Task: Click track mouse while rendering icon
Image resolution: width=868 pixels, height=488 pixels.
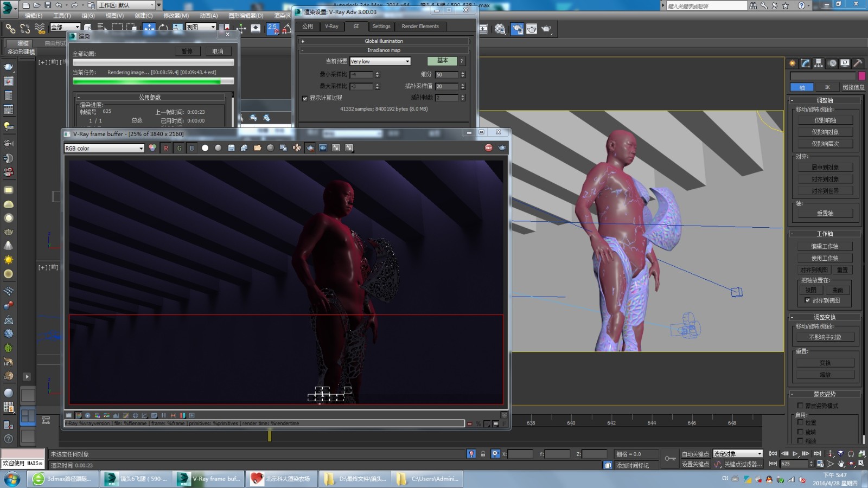Action: [297, 148]
